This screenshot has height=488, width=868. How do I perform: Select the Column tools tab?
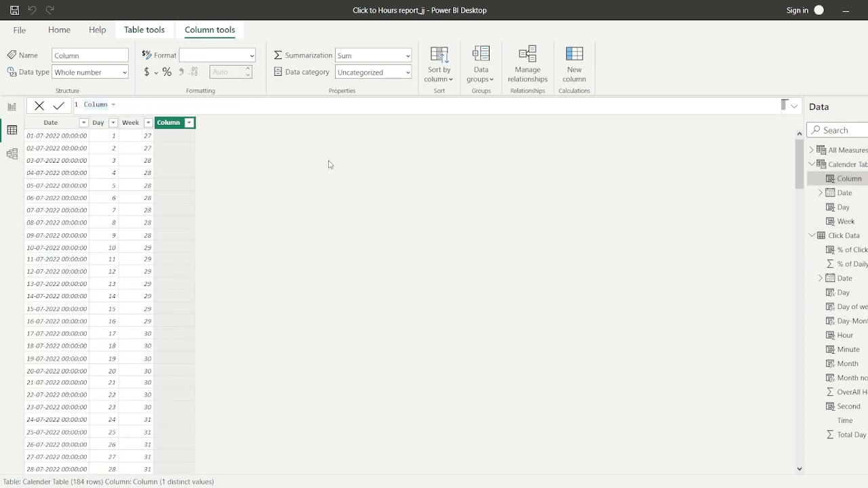coord(210,30)
